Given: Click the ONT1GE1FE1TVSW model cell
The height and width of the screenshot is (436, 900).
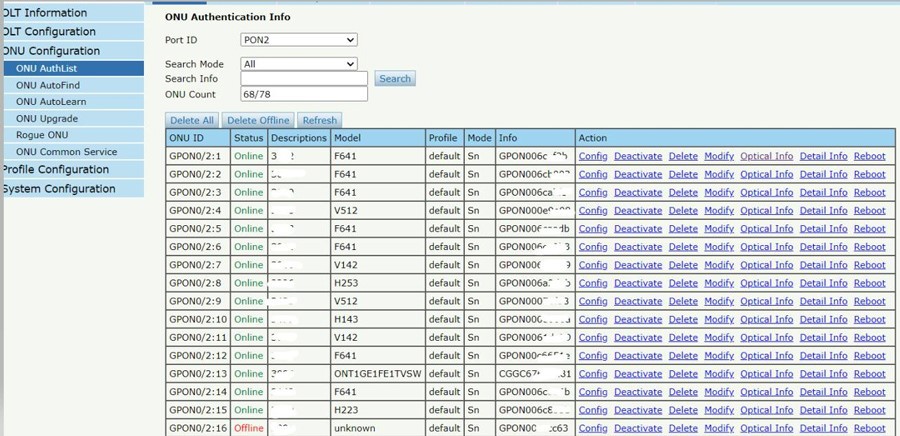Looking at the screenshot, I should tap(378, 374).
